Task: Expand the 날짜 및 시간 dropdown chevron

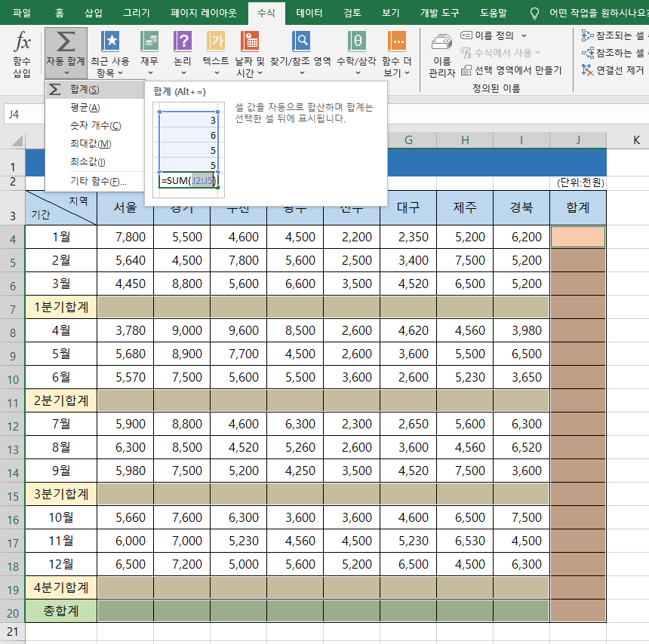Action: pos(260,73)
